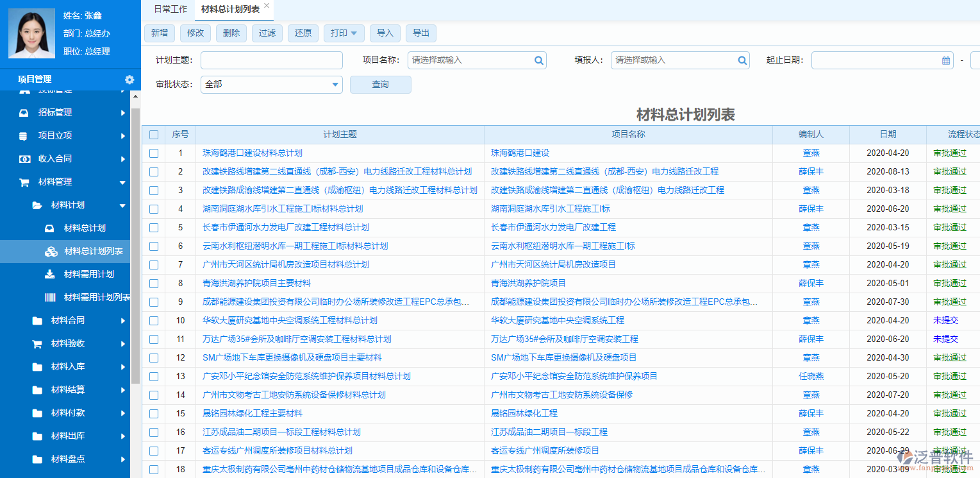
Task: Click the calendar icon in 起止日期 field
Action: 946,60
